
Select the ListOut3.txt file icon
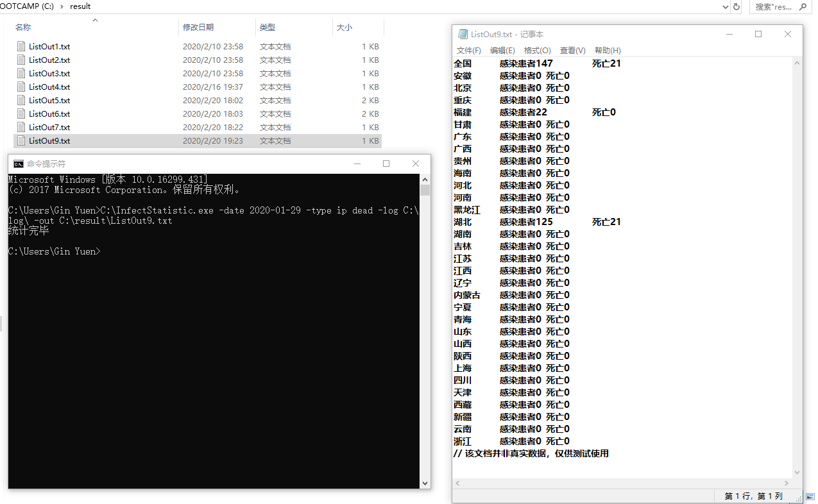click(x=22, y=73)
